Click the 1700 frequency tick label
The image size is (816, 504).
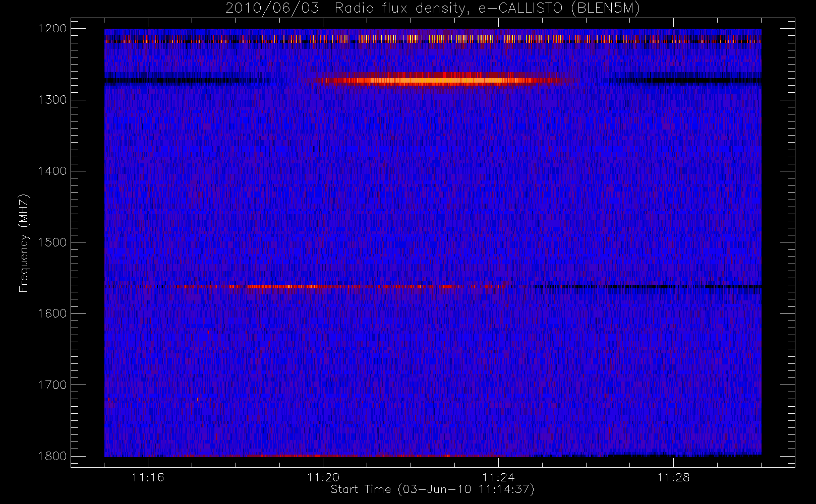click(53, 385)
